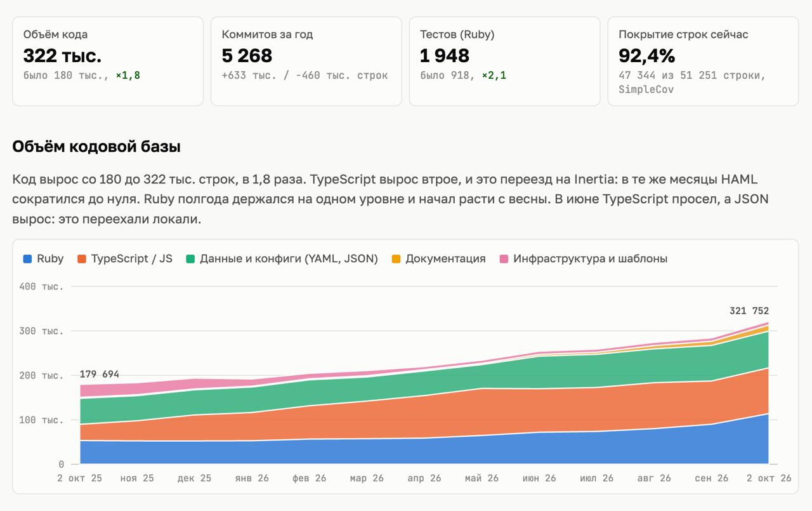Click the "июн 26" x-axis label
The width and height of the screenshot is (812, 511).
(x=539, y=478)
